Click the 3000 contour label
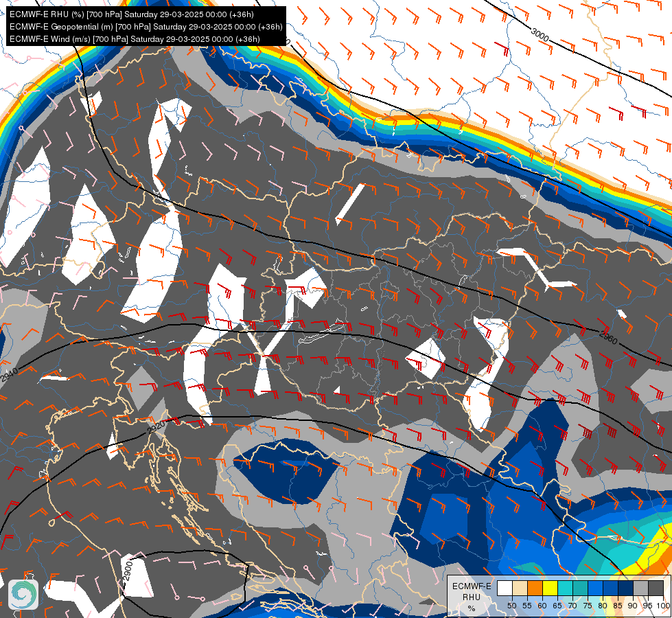 pos(540,35)
